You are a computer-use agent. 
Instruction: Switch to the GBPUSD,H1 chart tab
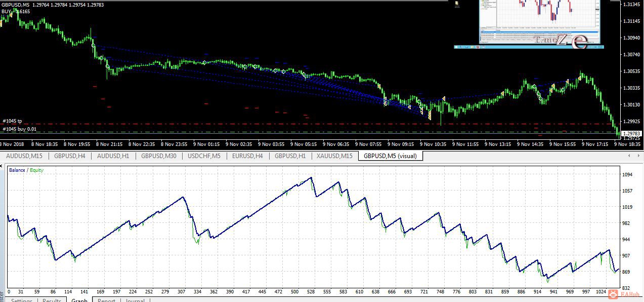coord(290,156)
